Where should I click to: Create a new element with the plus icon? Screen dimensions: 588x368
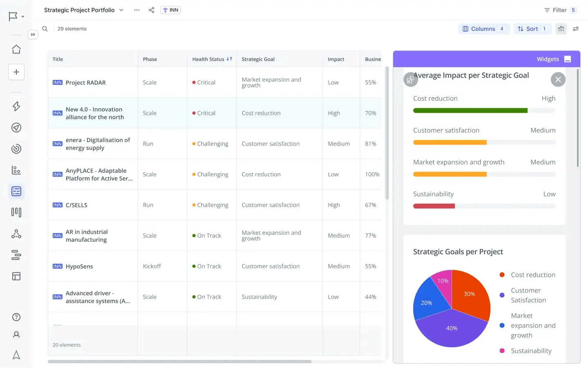(16, 72)
